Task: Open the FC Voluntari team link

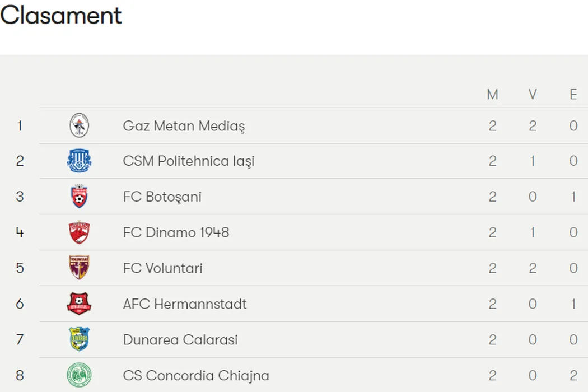Action: click(x=162, y=268)
